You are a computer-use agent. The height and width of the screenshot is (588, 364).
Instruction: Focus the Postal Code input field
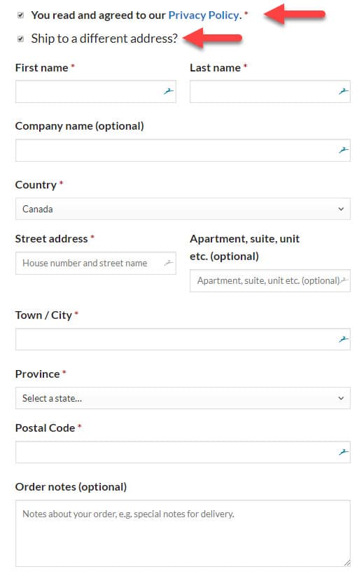(x=183, y=452)
